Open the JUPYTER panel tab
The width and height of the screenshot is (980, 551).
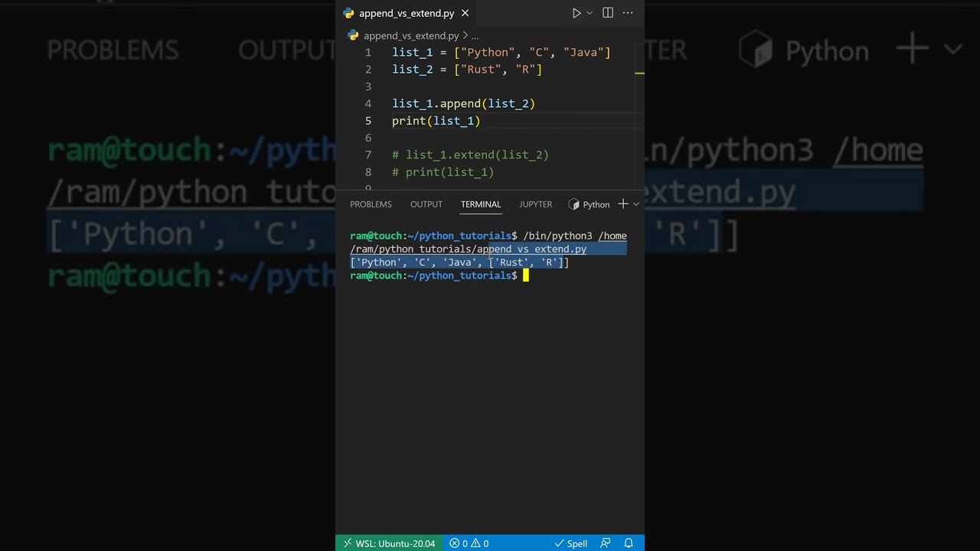coord(535,204)
